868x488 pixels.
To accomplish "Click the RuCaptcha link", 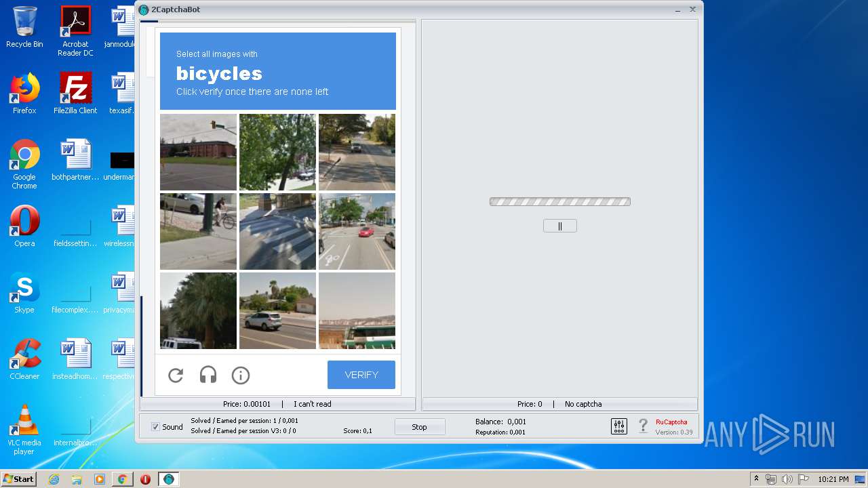I will coord(671,422).
